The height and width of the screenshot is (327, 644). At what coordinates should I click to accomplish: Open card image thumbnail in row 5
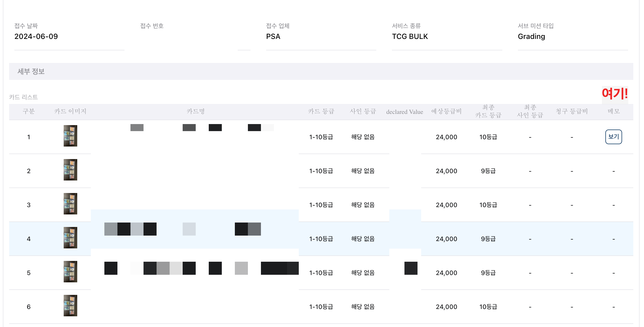pyautogui.click(x=70, y=272)
